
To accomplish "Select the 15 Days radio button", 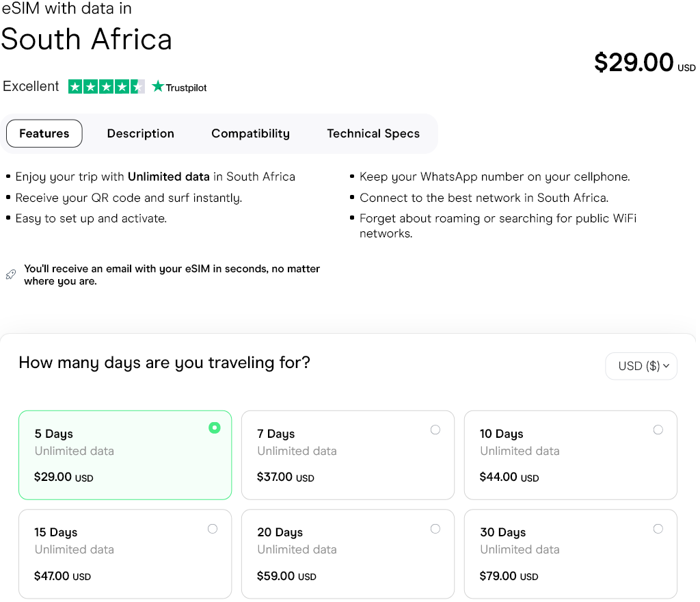I will coord(213,529).
